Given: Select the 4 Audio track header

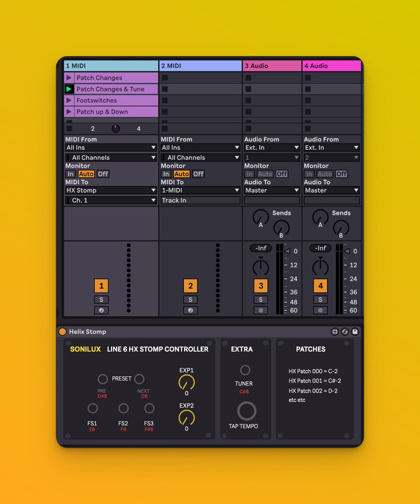Looking at the screenshot, I should pyautogui.click(x=331, y=66).
